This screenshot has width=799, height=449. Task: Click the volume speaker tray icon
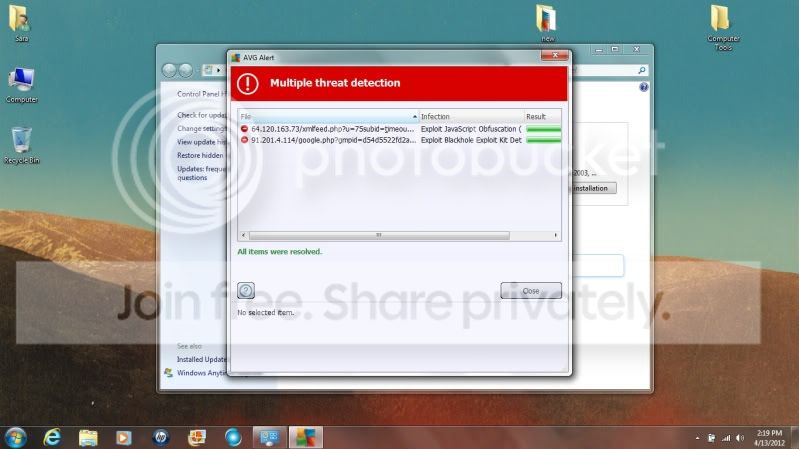(742, 438)
